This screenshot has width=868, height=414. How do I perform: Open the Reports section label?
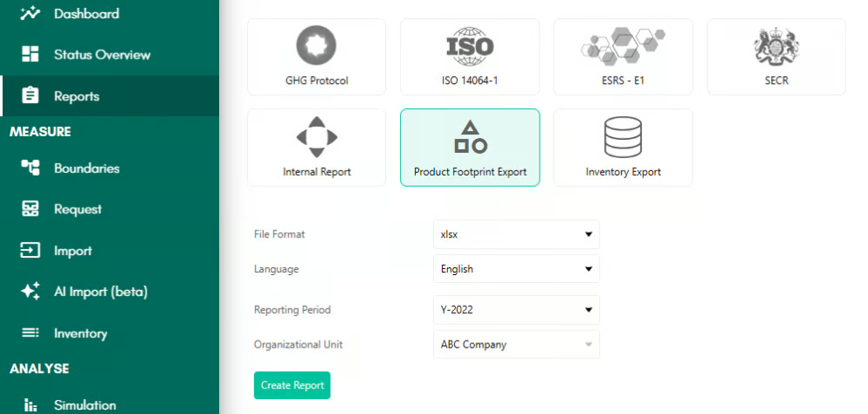(x=76, y=96)
